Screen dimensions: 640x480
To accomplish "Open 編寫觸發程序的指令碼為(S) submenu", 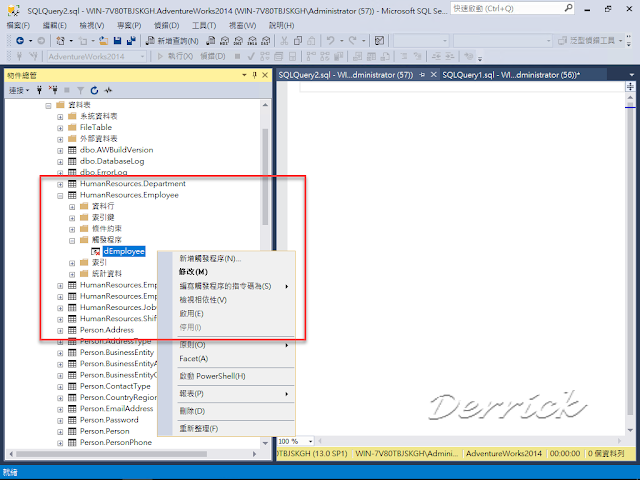I will coord(227,286).
